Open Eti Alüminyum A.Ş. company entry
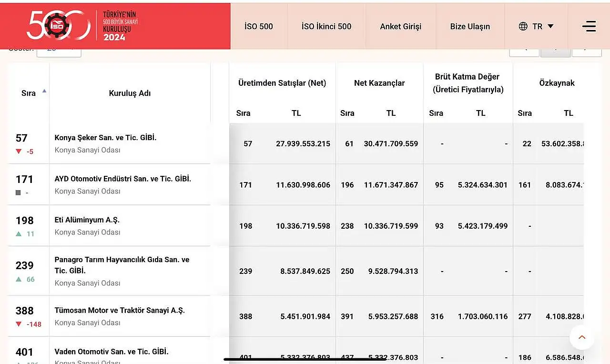The height and width of the screenshot is (364, 610). pos(87,220)
